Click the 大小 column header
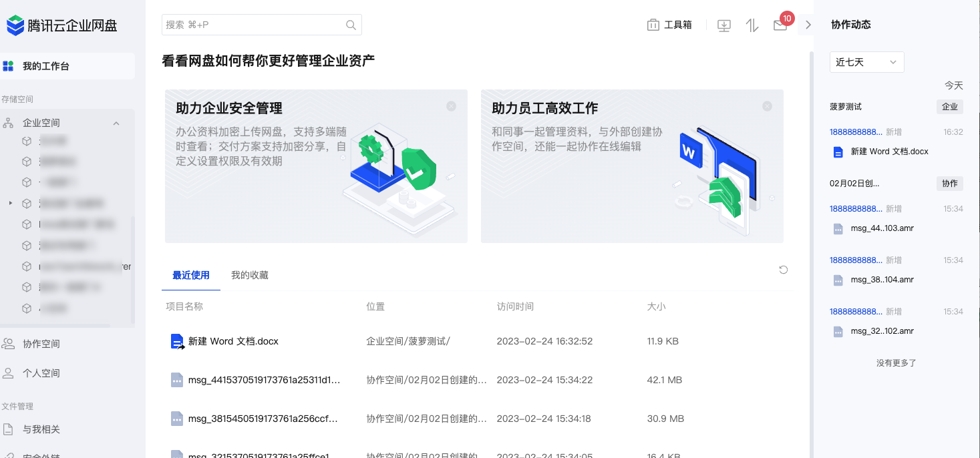Screen dimensions: 980x458 [657, 306]
